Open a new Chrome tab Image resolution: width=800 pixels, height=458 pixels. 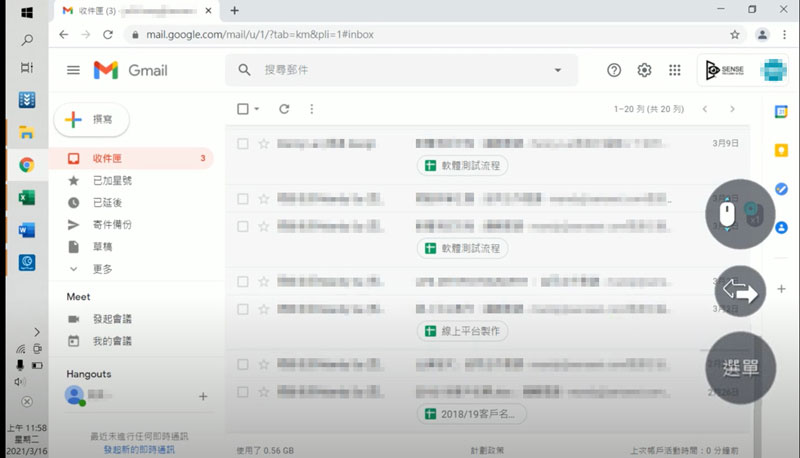tap(235, 11)
